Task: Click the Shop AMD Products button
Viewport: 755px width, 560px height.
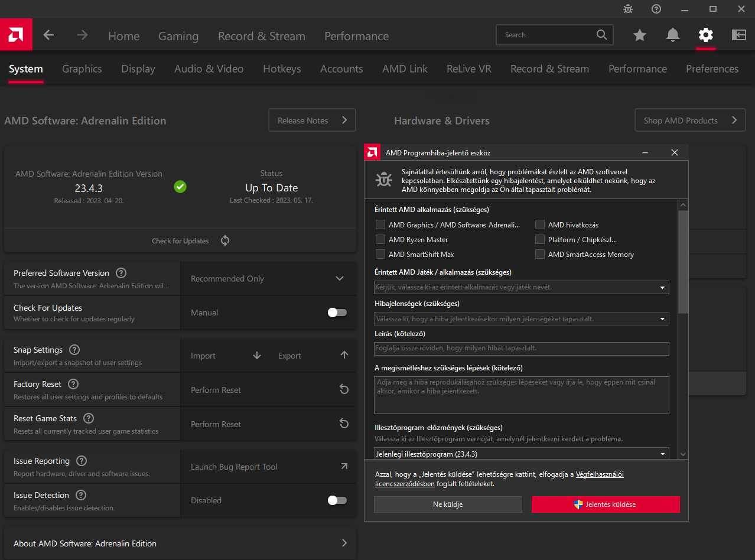Action: click(690, 120)
